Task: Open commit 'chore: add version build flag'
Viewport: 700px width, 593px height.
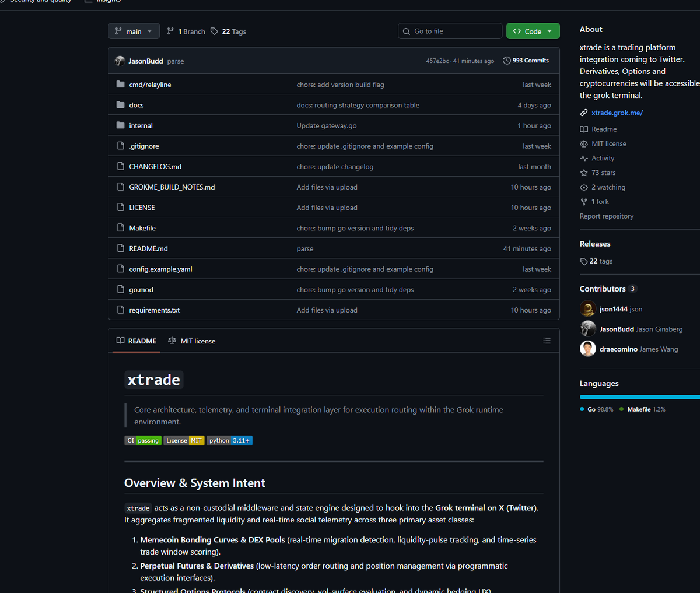Action: [x=340, y=85]
